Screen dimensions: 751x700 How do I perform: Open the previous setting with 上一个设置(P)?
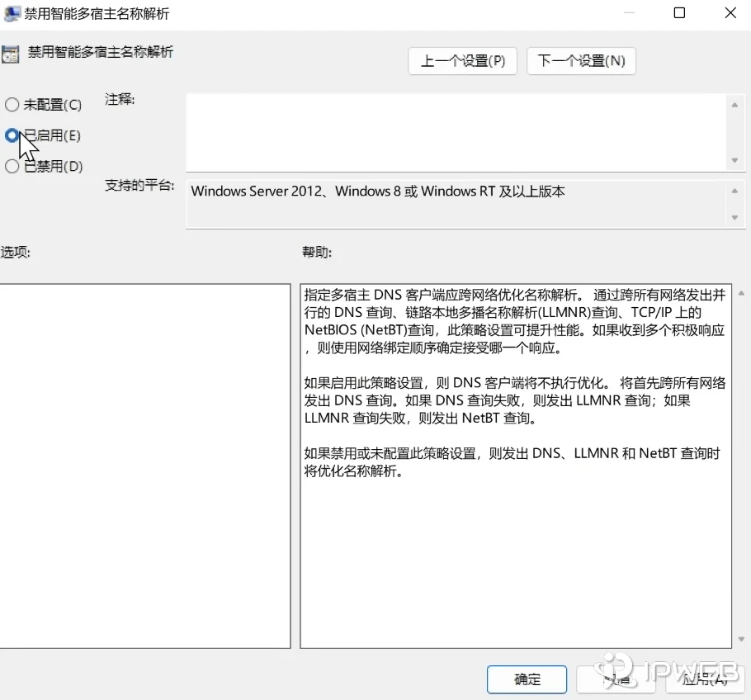pos(462,60)
